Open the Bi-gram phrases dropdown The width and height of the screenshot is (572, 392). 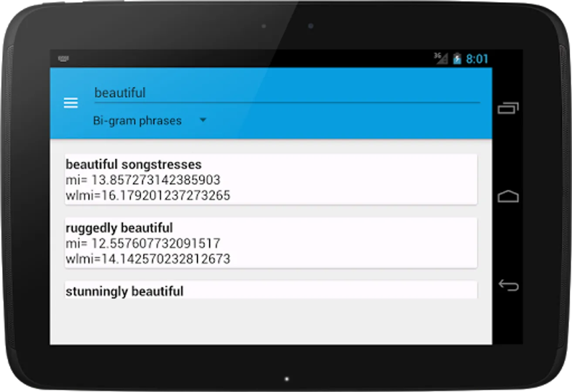click(150, 121)
